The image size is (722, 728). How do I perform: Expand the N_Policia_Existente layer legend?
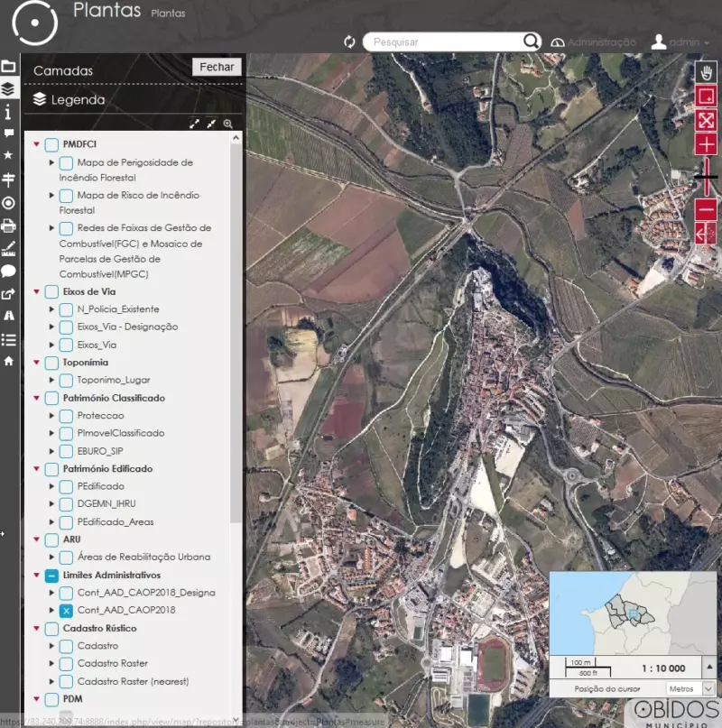point(51,309)
